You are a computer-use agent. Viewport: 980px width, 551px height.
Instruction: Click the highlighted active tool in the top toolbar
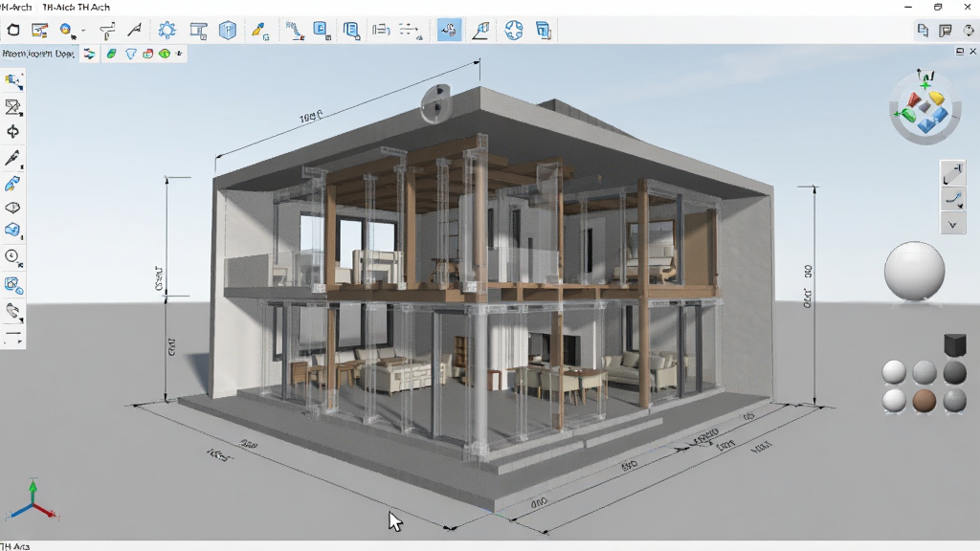tap(450, 30)
